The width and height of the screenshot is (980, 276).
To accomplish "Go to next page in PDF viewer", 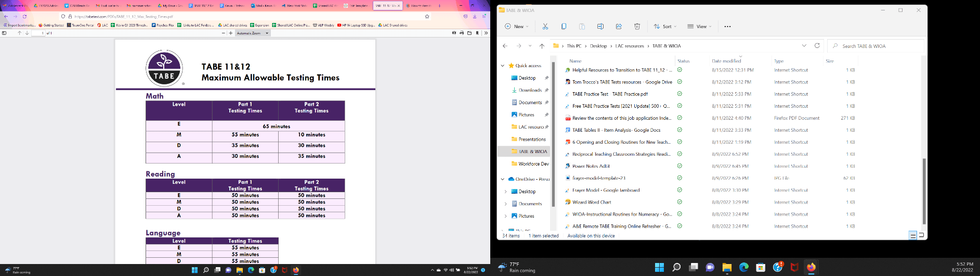I will (x=27, y=33).
